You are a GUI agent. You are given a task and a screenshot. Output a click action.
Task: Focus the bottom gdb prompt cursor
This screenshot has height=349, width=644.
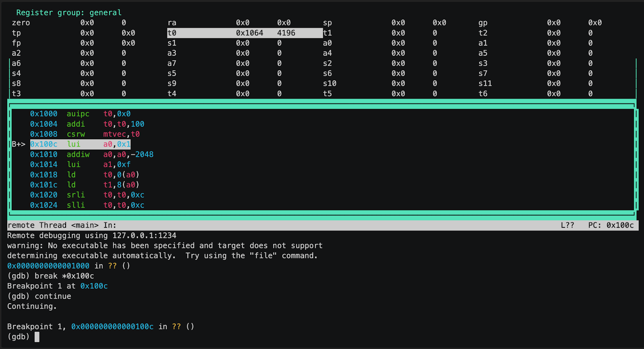click(x=37, y=337)
